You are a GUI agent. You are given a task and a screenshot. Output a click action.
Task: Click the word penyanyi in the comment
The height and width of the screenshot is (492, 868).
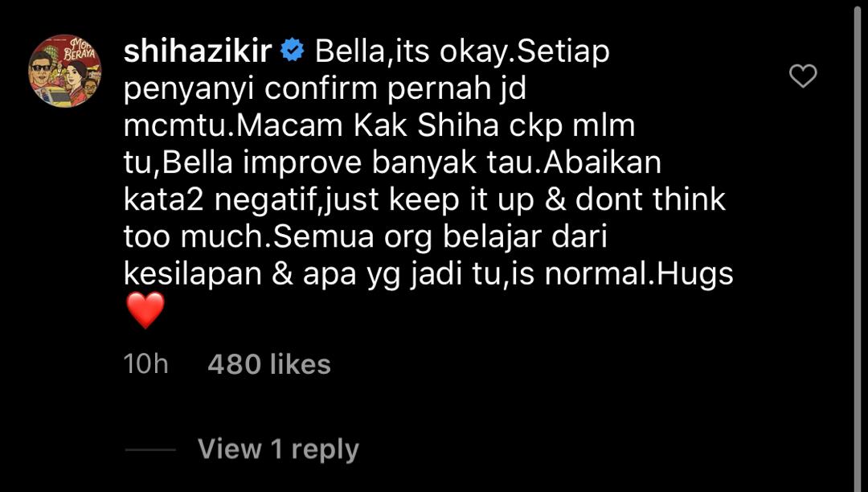coord(189,90)
